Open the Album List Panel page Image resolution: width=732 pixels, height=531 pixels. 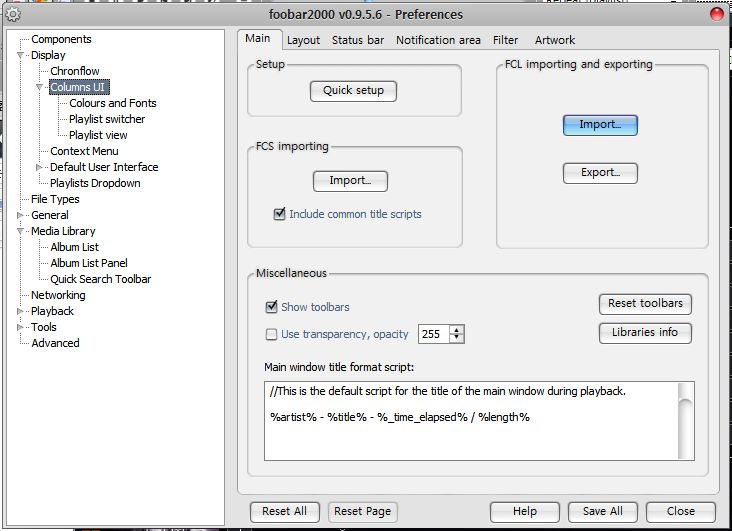click(x=89, y=263)
